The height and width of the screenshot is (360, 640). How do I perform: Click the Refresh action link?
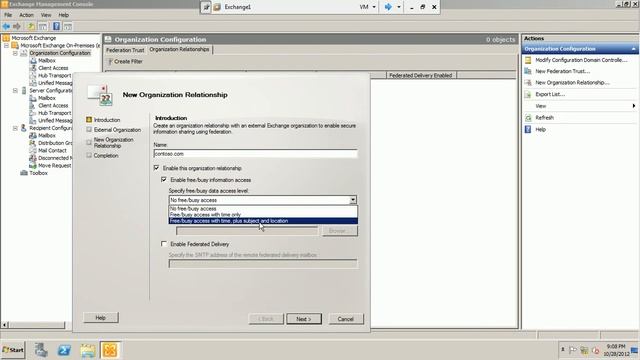(544, 118)
